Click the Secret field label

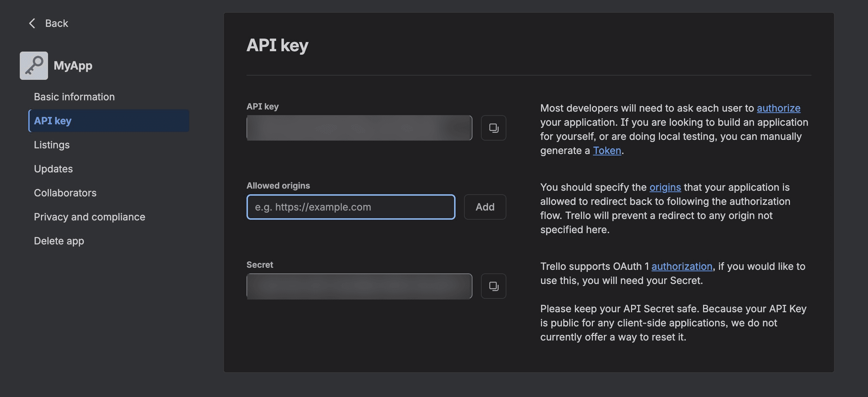coord(260,265)
